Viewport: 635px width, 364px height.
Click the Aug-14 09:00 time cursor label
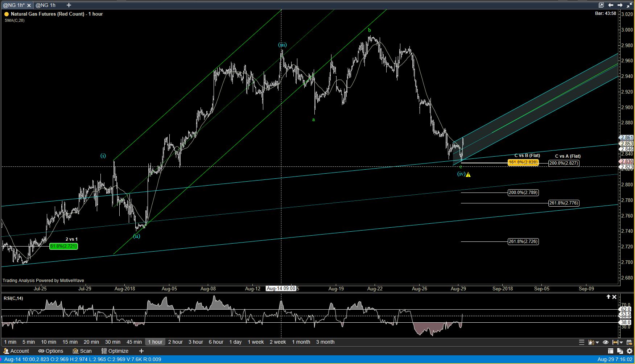[281, 289]
